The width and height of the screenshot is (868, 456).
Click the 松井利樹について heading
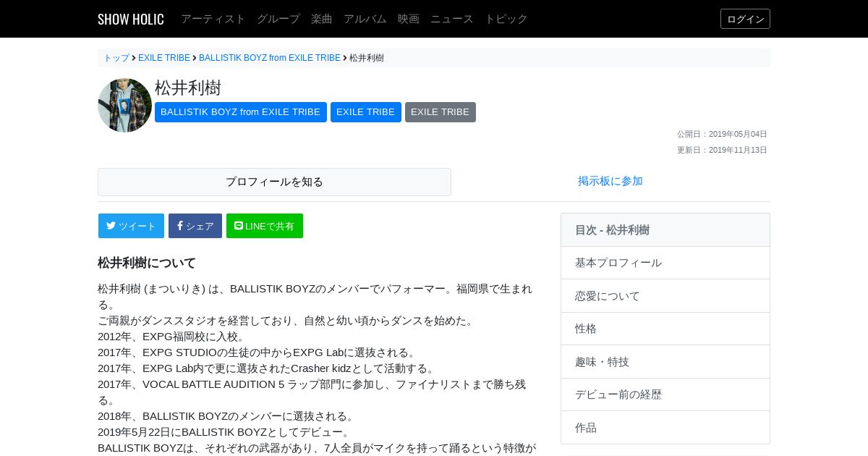(x=147, y=263)
